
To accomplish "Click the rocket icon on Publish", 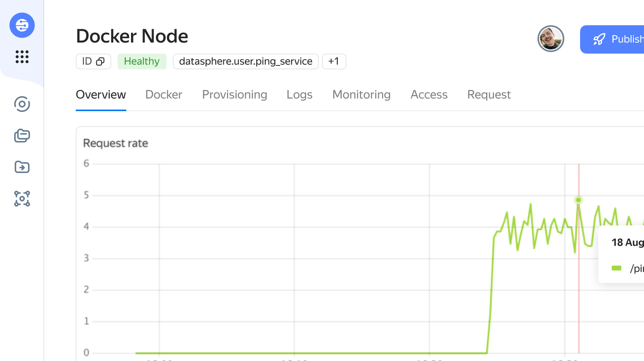I will click(x=599, y=39).
